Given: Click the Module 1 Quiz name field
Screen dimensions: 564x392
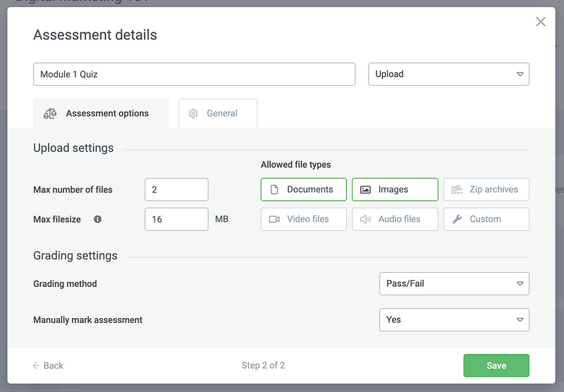Looking at the screenshot, I should coord(195,74).
